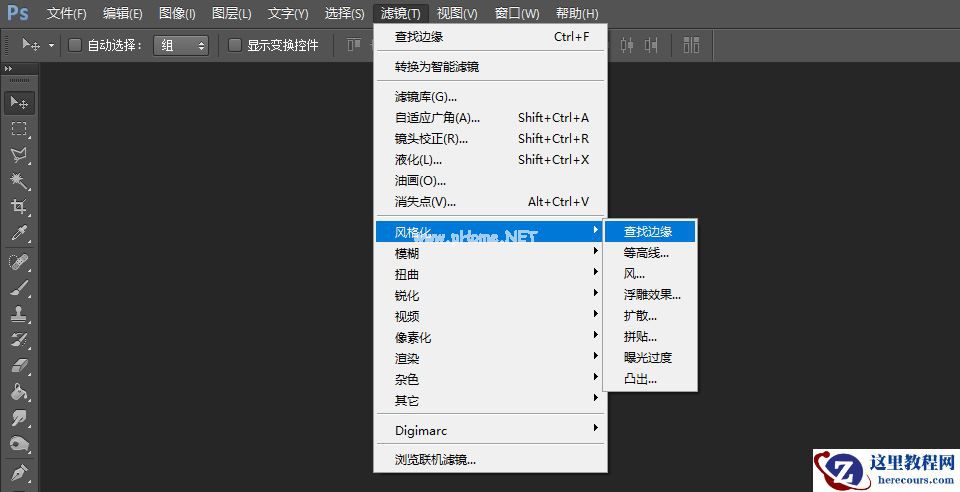Image resolution: width=960 pixels, height=492 pixels.
Task: Choose 浏览联机滤镜...
Action: tap(490, 460)
